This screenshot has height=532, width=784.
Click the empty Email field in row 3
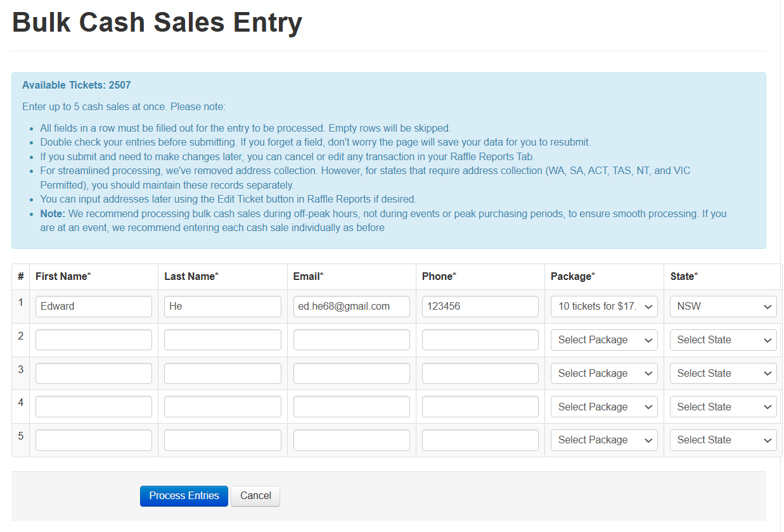351,373
